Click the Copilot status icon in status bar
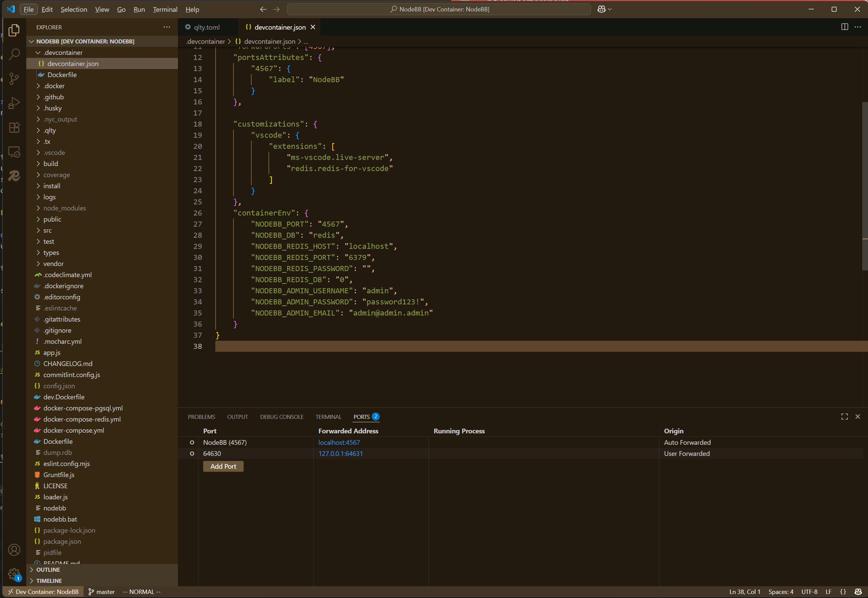Viewport: 868px width, 598px height. (x=858, y=592)
